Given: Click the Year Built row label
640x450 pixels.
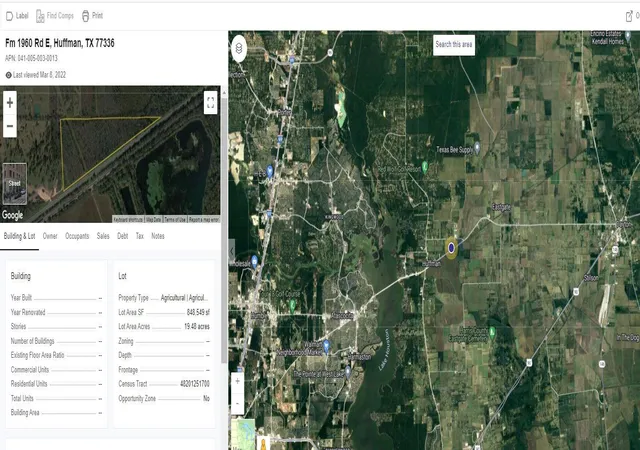Looking at the screenshot, I should coord(21,298).
